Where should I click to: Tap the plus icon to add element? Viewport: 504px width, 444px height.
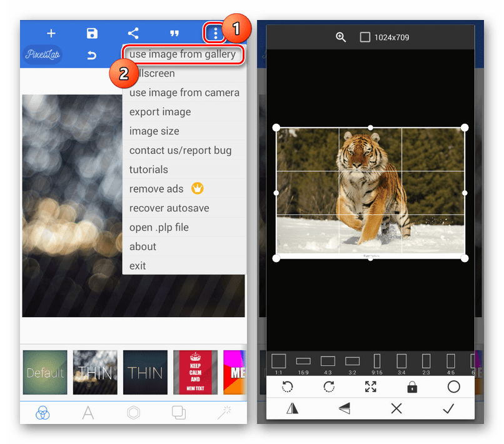[x=51, y=33]
